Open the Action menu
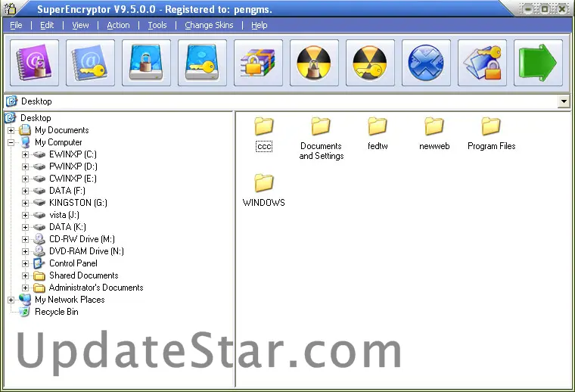This screenshot has width=575, height=392. click(x=118, y=25)
